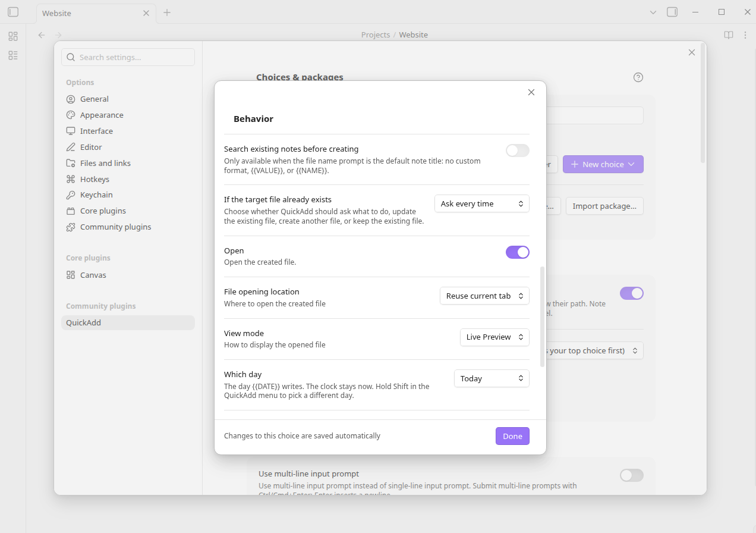Click the Canvas grid icon
Viewport: 756px width, 533px height.
[71, 275]
